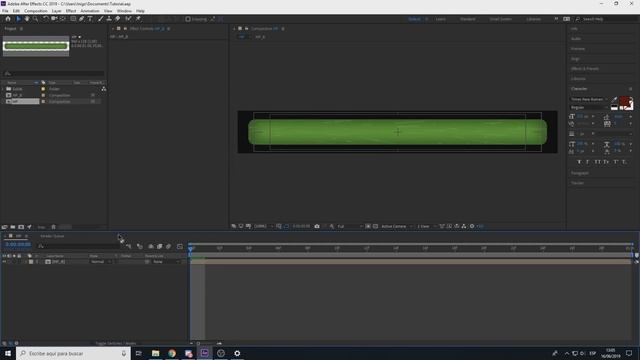Toggle Faux Bold in the Character panel
The height and width of the screenshot is (360, 640).
(579, 162)
